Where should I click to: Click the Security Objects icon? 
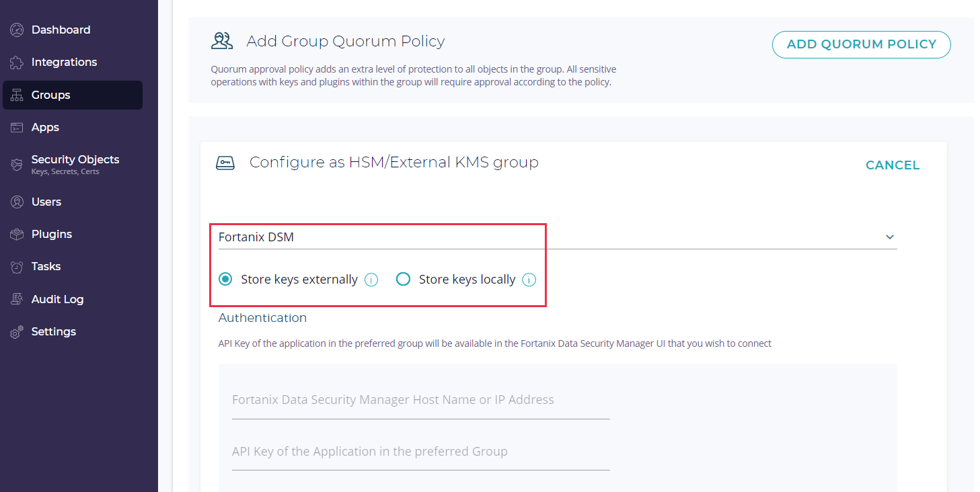point(17,165)
